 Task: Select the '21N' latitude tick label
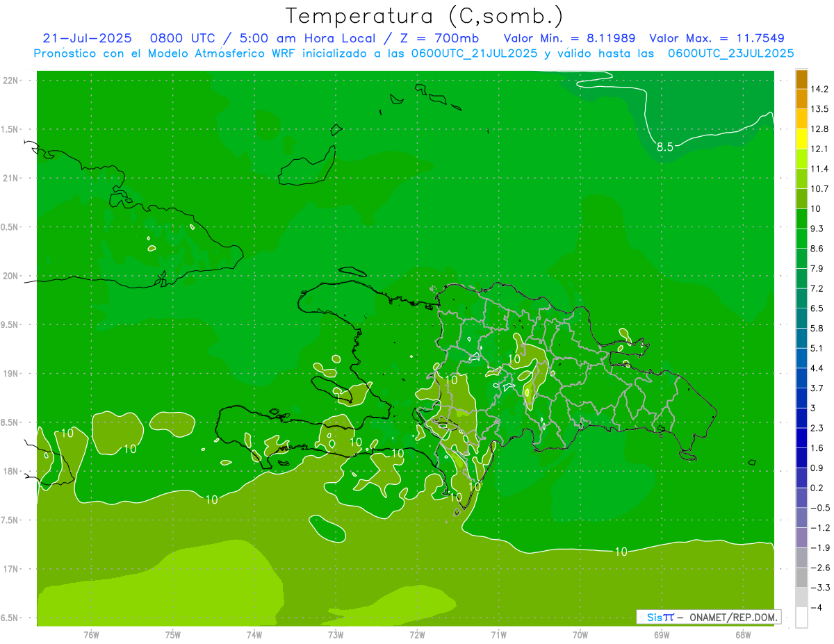[x=11, y=178]
